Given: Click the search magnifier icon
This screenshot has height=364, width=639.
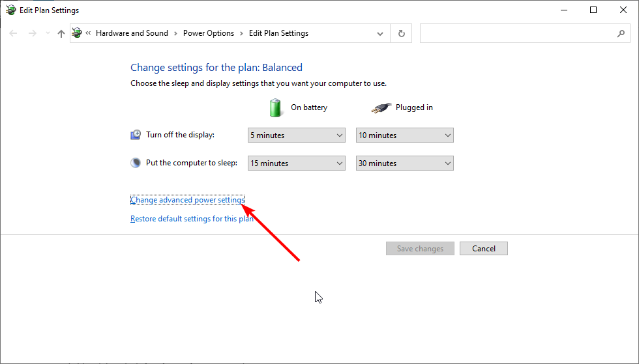Looking at the screenshot, I should click(621, 33).
